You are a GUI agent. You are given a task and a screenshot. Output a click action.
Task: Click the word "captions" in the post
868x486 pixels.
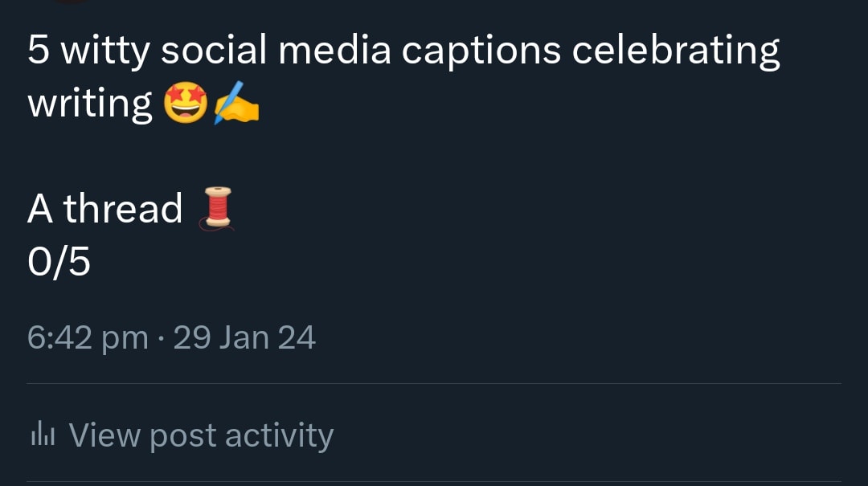click(x=481, y=51)
